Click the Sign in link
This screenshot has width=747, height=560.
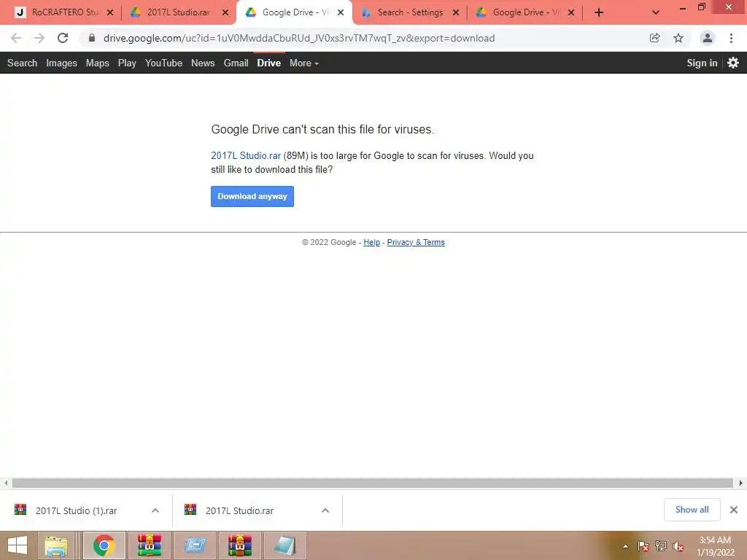pos(702,63)
